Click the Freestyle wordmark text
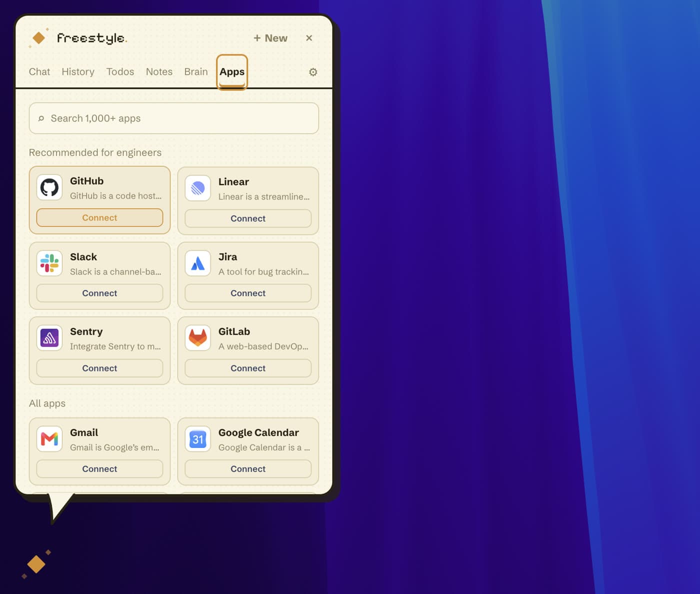 click(x=92, y=38)
